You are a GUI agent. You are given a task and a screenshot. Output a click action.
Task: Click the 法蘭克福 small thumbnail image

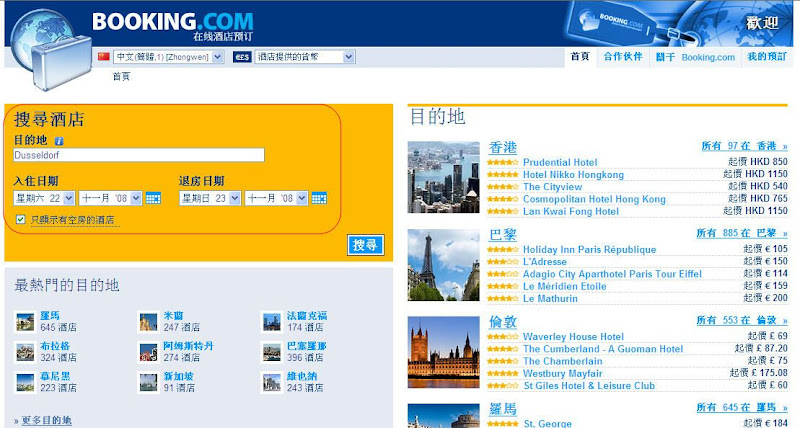point(272,322)
